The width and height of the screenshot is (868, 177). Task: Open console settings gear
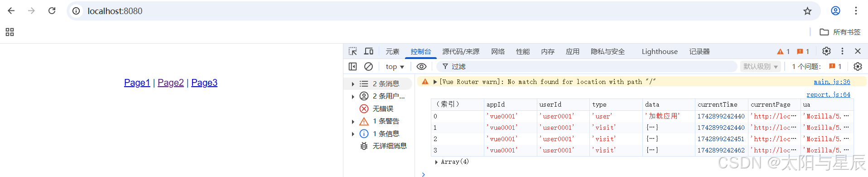point(858,66)
